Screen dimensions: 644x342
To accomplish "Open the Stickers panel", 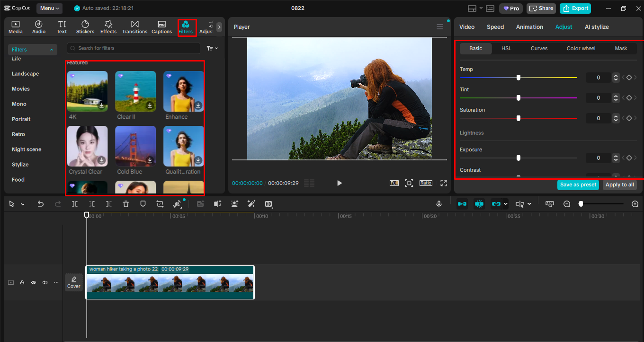I will click(x=85, y=26).
